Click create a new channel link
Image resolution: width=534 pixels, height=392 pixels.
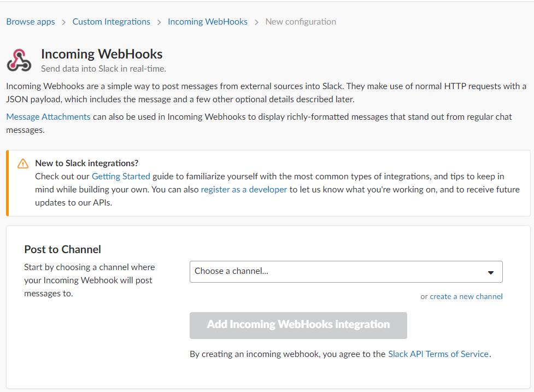(466, 296)
